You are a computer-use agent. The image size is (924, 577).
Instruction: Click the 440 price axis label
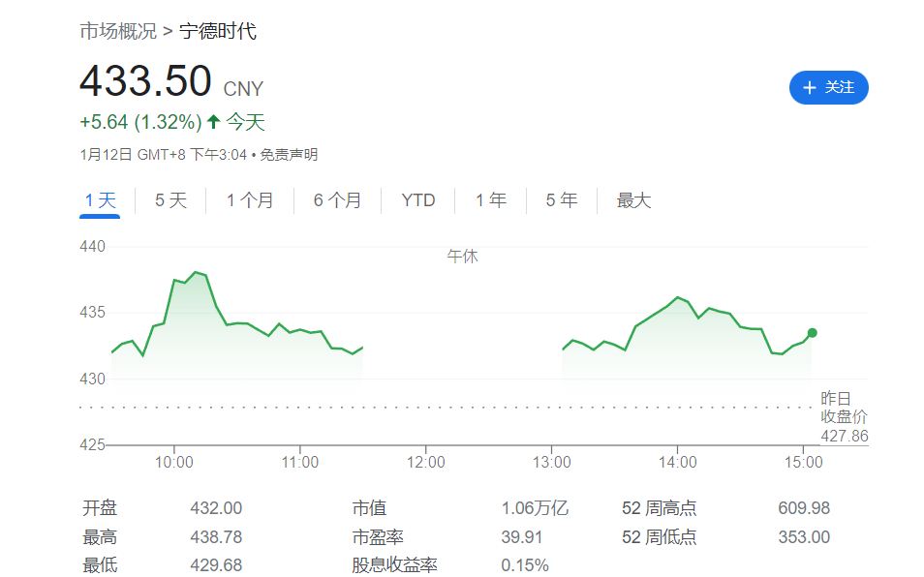pos(93,246)
